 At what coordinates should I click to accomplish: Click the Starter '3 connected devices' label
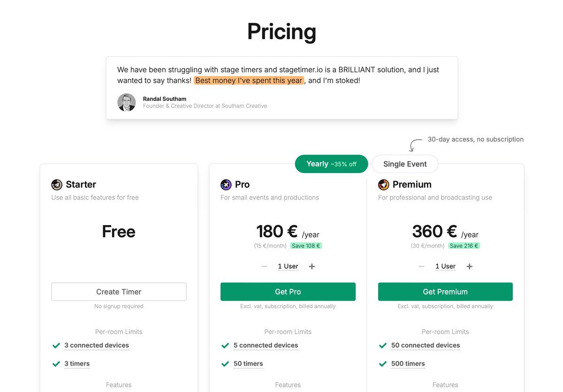click(x=97, y=346)
